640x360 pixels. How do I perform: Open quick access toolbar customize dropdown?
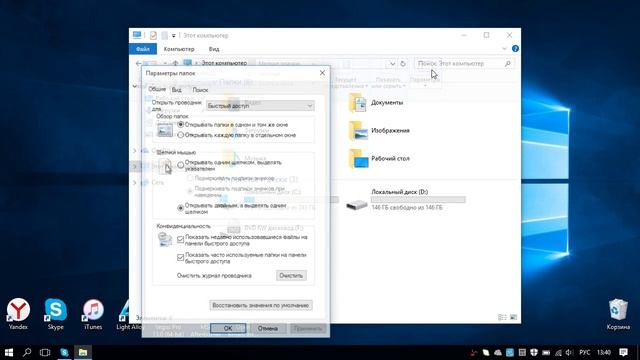point(173,36)
